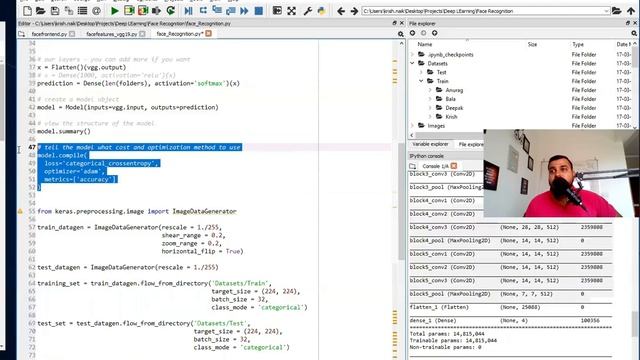The width and height of the screenshot is (640, 360).
Task: Open PYTHONPATH manager python icon
Action: coord(321,11)
